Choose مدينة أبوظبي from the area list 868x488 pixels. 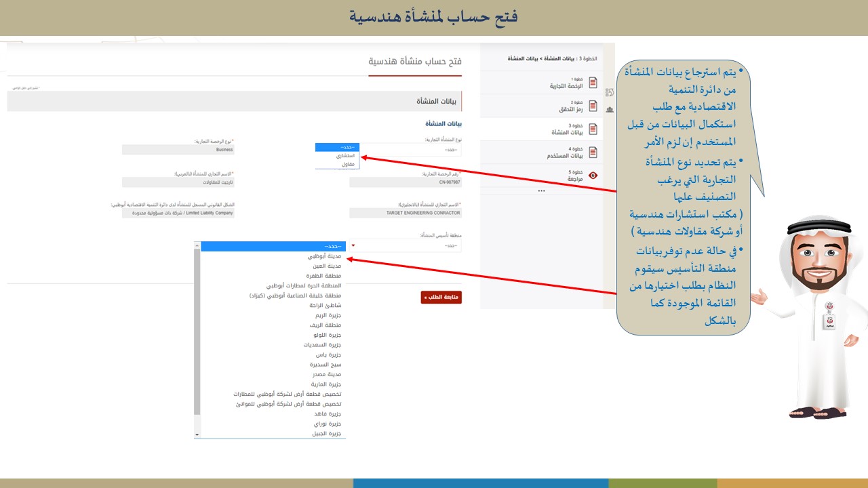[x=319, y=257]
